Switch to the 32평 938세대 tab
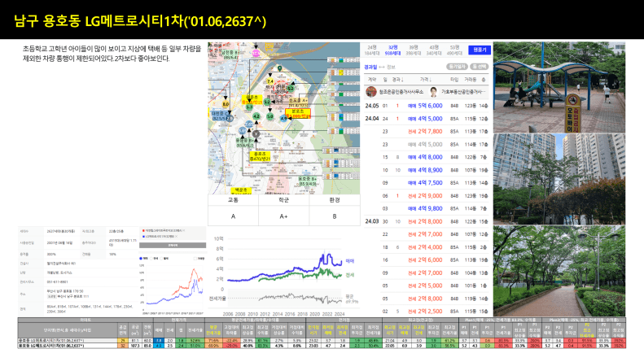This screenshot has width=644, height=362. tap(392, 50)
